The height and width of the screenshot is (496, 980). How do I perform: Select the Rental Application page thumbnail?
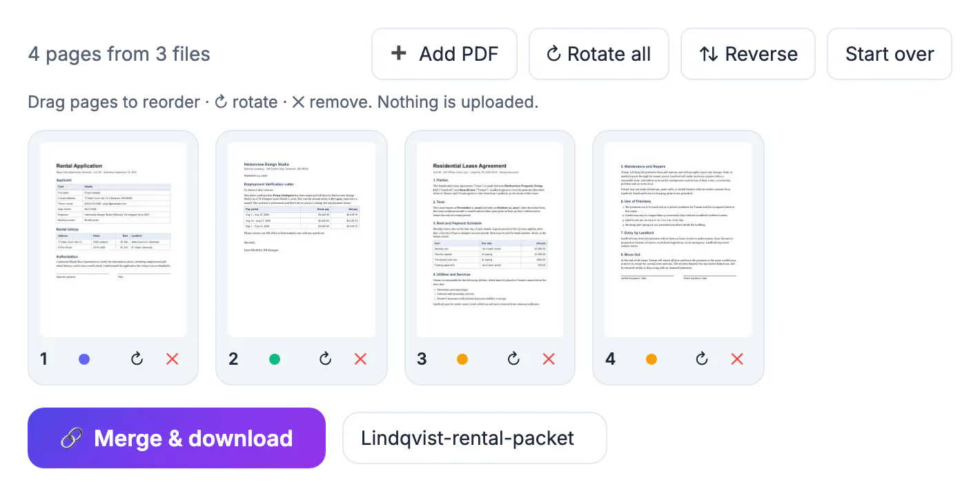(113, 240)
